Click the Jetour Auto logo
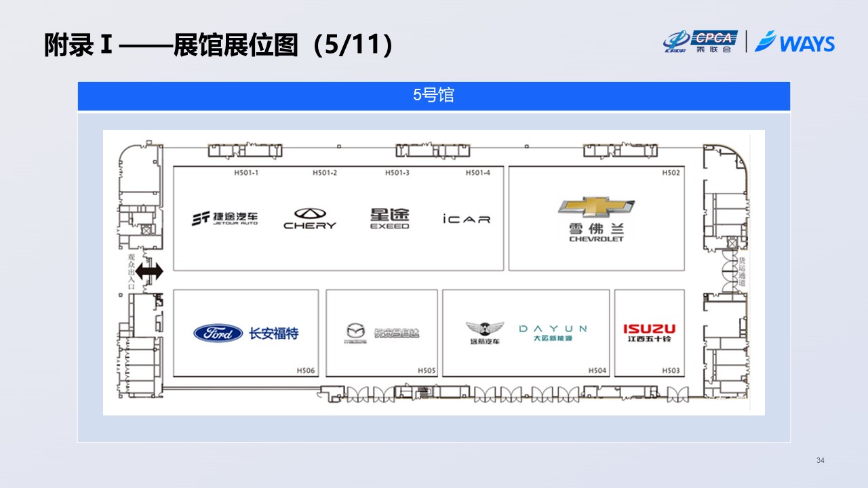Image resolution: width=868 pixels, height=488 pixels. pyautogui.click(x=224, y=218)
